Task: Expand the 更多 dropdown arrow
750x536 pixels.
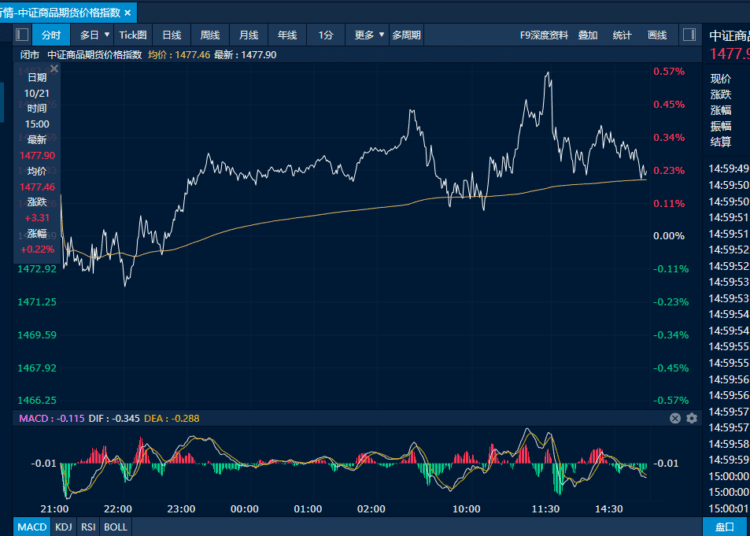Action: [382, 34]
